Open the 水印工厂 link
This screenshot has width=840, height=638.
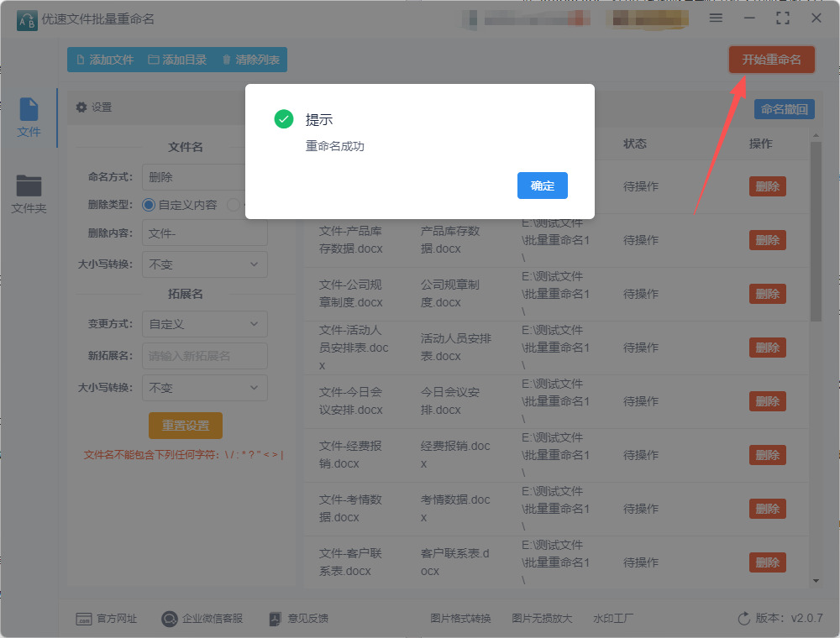click(x=613, y=619)
